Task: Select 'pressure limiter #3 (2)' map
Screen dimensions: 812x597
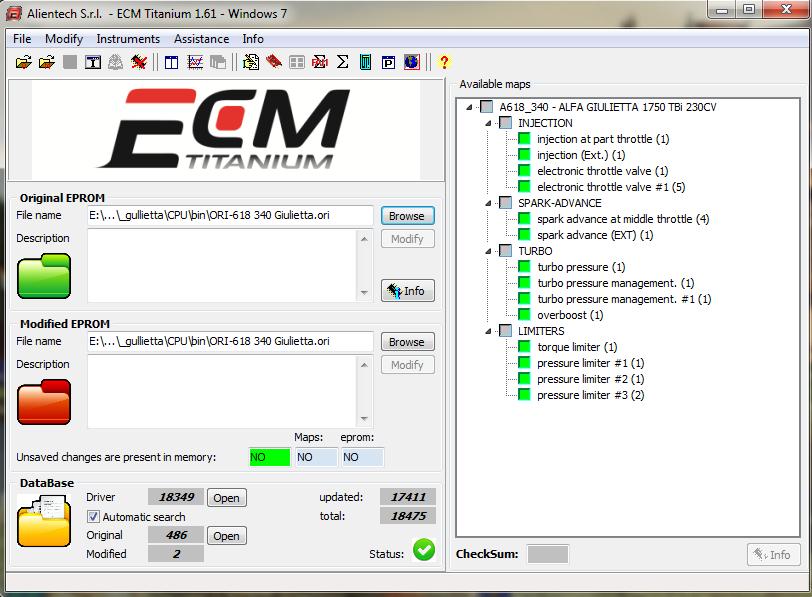Action: click(590, 395)
